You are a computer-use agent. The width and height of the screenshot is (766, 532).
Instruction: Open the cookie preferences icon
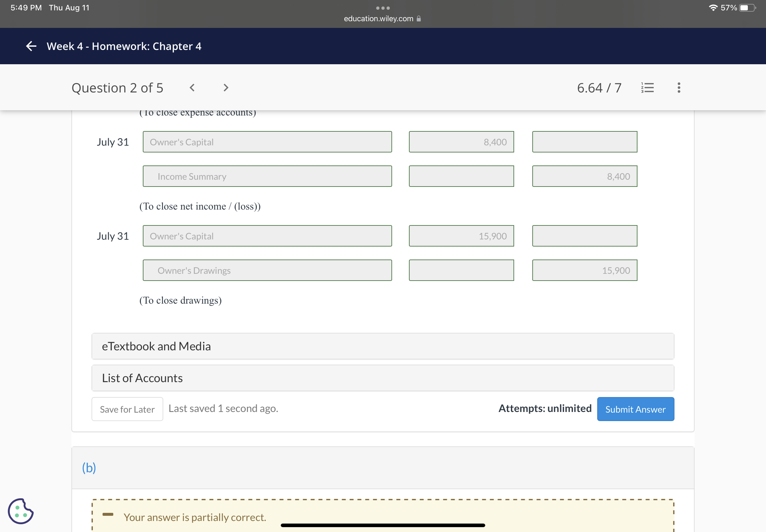pyautogui.click(x=21, y=511)
